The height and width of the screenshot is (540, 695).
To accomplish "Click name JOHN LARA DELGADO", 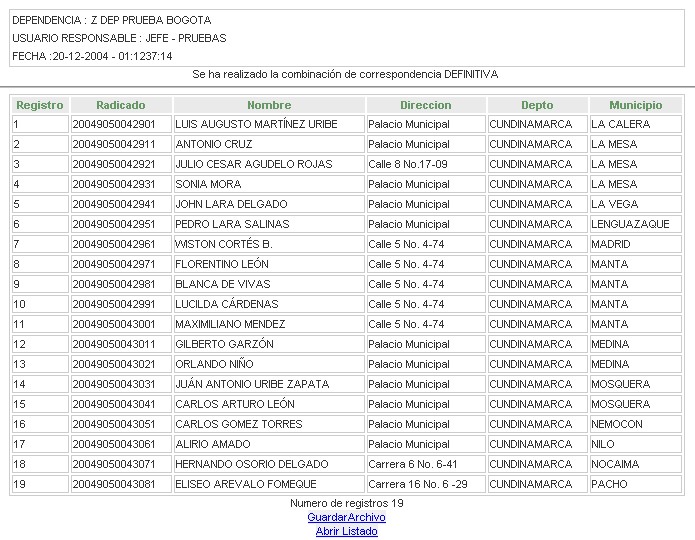I will 231,204.
